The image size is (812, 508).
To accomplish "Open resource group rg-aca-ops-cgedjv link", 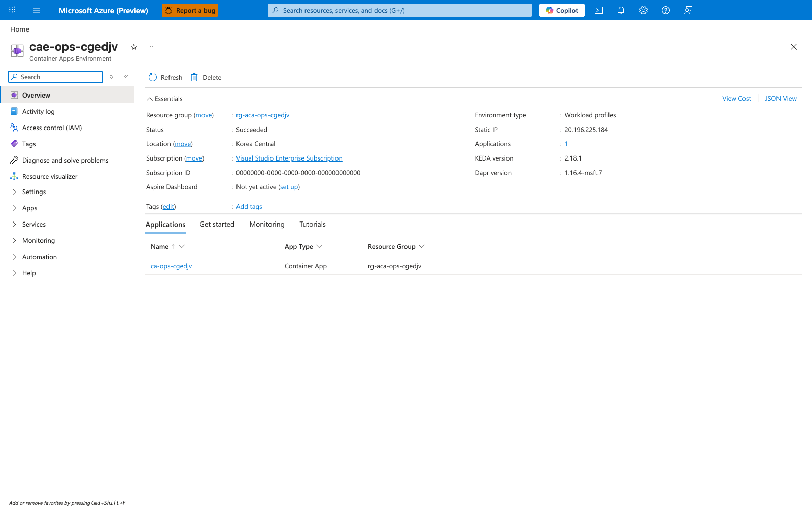I will tap(262, 115).
